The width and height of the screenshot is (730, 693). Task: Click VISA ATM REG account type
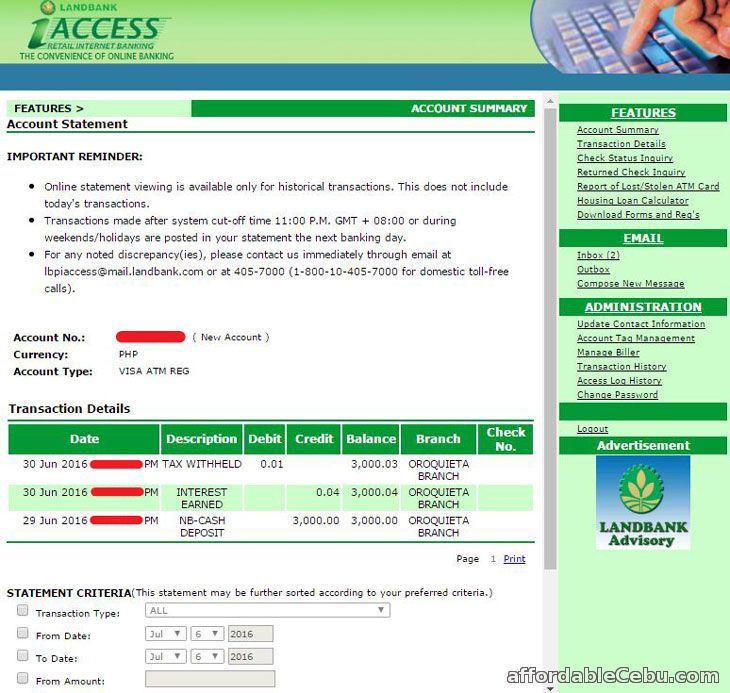[x=154, y=371]
